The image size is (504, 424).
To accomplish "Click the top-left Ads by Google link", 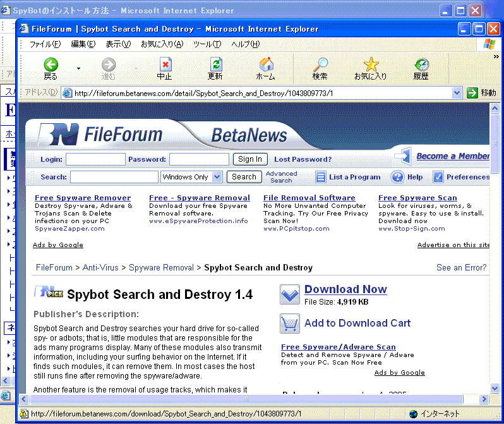I will pos(58,245).
